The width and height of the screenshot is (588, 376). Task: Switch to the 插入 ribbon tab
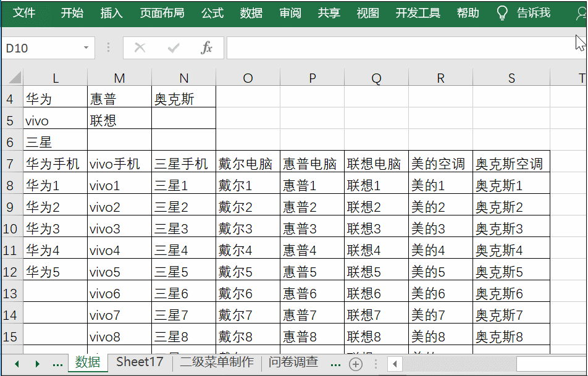tap(111, 13)
